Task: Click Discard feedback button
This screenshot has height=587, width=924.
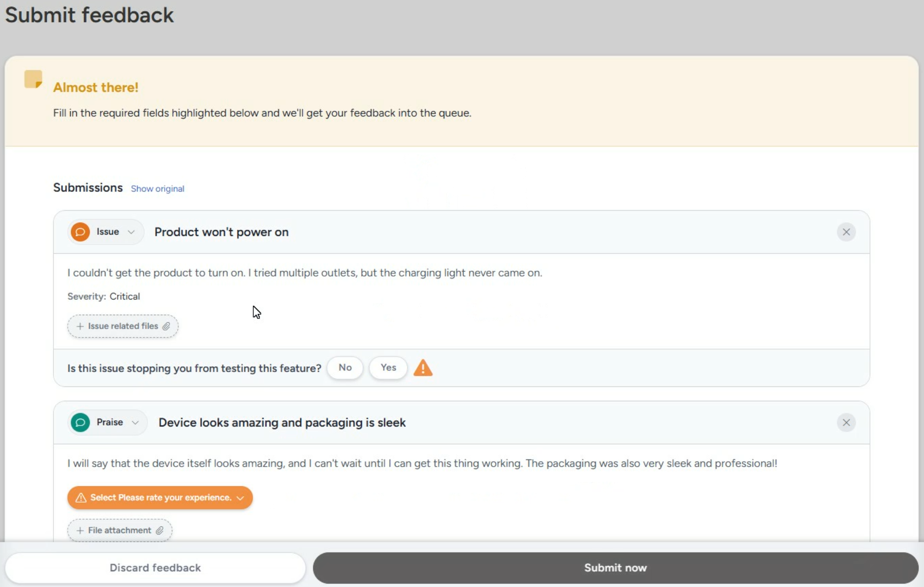Action: 155,567
